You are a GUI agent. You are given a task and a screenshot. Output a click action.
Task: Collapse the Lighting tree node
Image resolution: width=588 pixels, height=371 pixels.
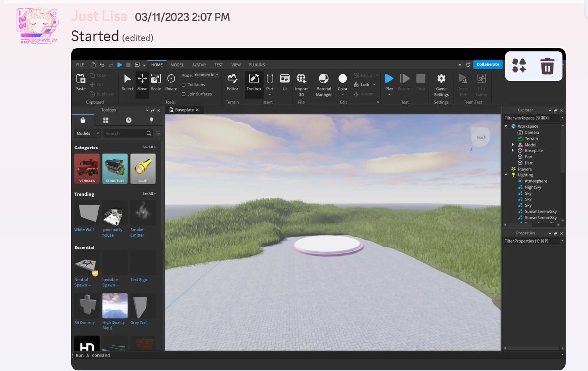[506, 175]
